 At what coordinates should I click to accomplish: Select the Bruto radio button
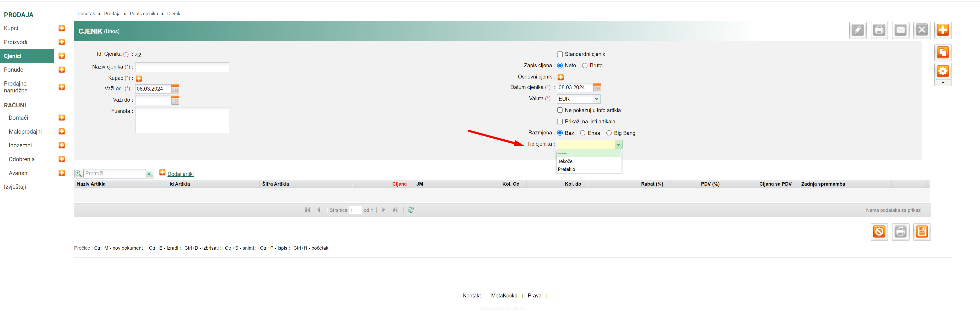click(585, 66)
